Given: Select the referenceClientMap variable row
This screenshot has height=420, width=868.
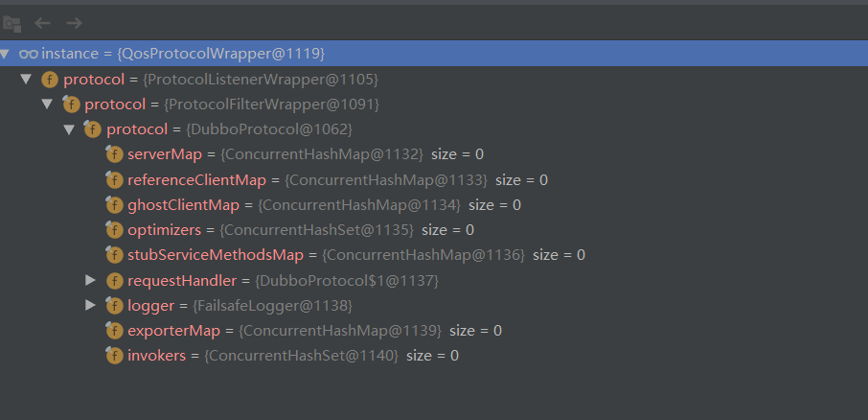Looking at the screenshot, I should coord(337,180).
